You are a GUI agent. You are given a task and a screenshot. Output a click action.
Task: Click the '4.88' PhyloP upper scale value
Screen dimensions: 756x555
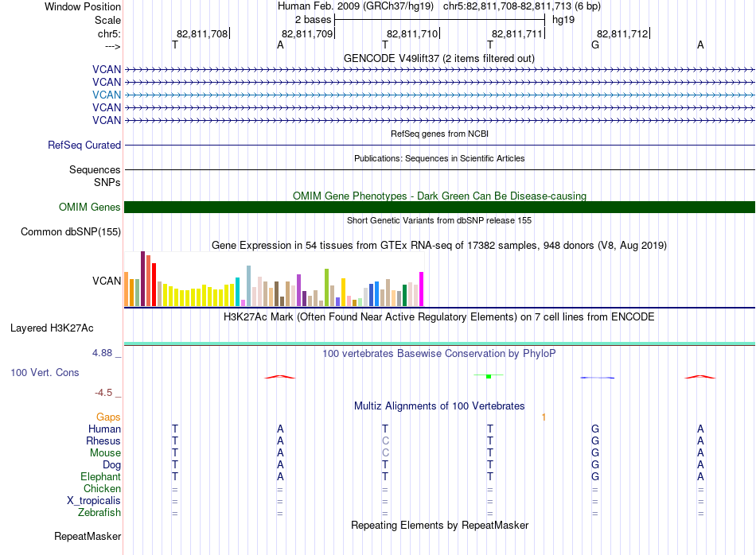tap(102, 353)
